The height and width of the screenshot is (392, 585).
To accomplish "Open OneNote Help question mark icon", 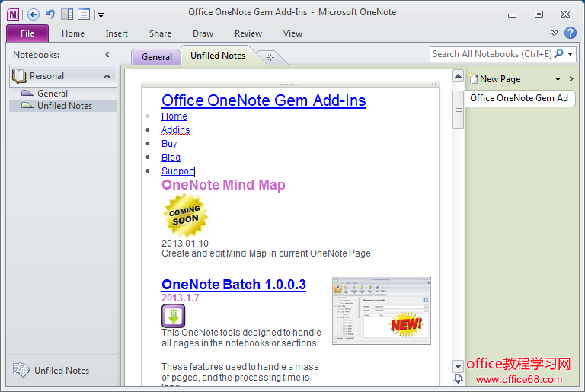I will point(570,33).
